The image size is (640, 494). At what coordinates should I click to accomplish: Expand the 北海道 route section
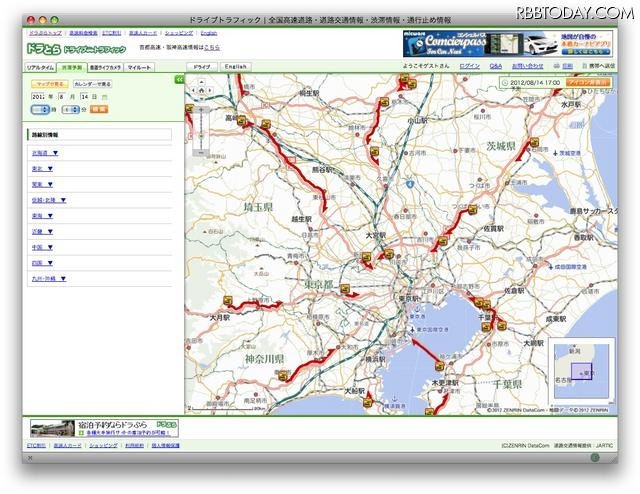(x=44, y=153)
